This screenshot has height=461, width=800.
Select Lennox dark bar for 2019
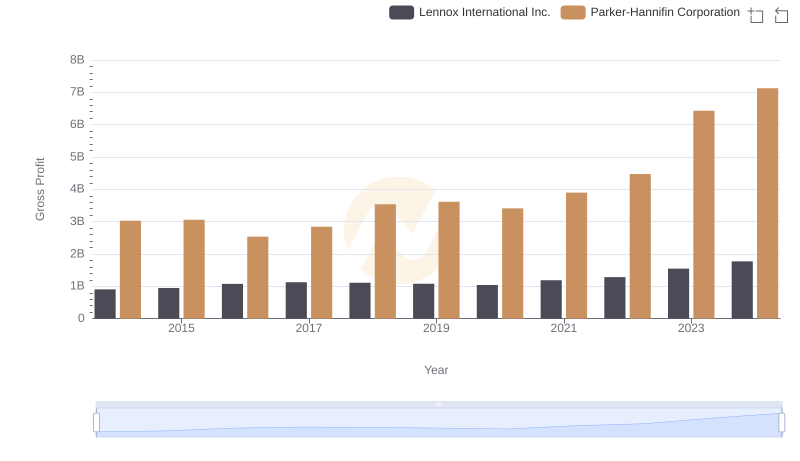(423, 301)
